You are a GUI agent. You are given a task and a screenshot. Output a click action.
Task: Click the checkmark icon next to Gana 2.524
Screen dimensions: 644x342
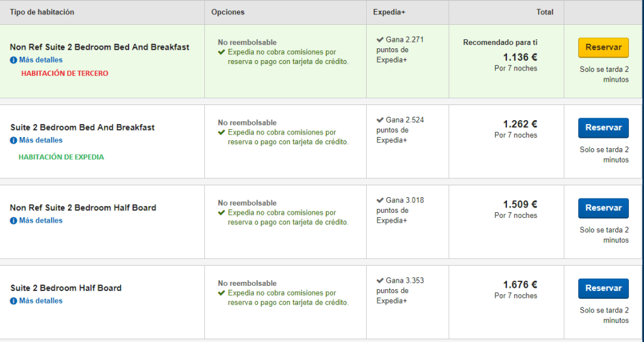(380, 120)
